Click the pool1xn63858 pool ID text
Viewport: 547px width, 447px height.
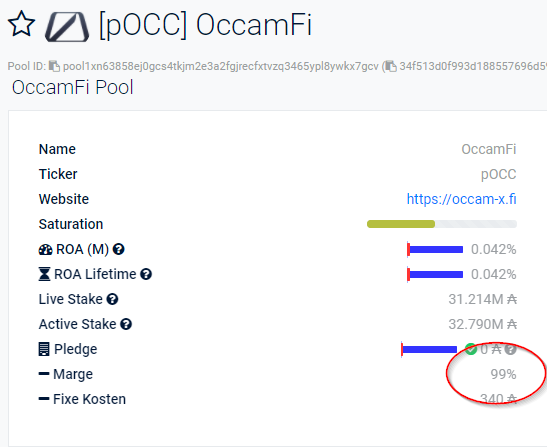[x=220, y=66]
